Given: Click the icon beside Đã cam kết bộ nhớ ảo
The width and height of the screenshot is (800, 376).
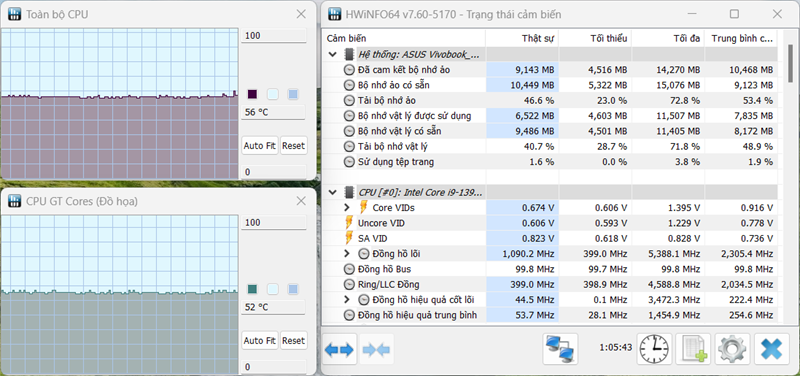Looking at the screenshot, I should (x=349, y=70).
